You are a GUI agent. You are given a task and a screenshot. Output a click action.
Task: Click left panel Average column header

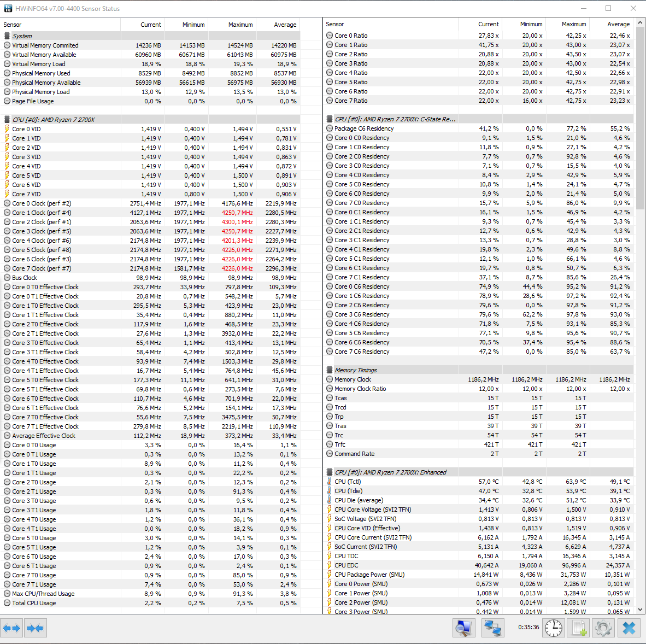(x=278, y=25)
